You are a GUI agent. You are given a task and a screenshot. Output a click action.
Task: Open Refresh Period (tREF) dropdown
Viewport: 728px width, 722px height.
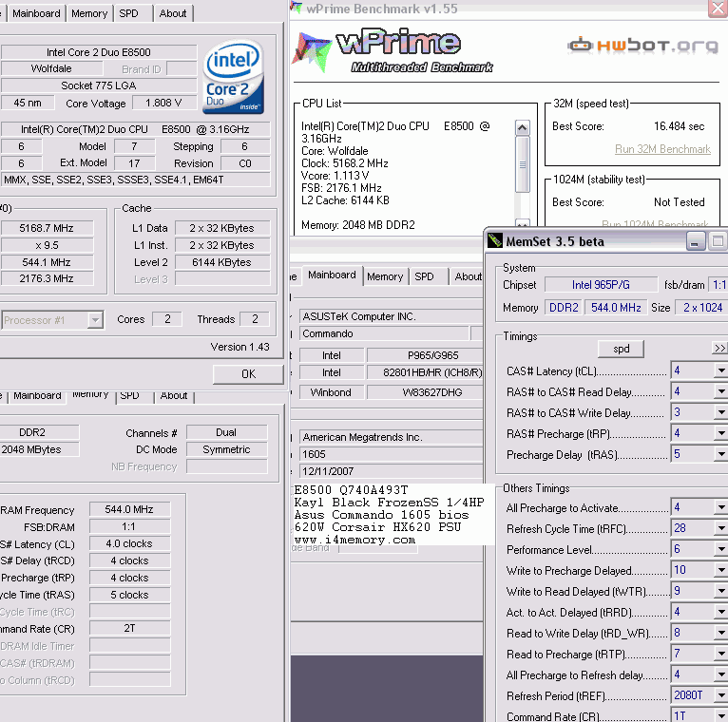pos(721,695)
